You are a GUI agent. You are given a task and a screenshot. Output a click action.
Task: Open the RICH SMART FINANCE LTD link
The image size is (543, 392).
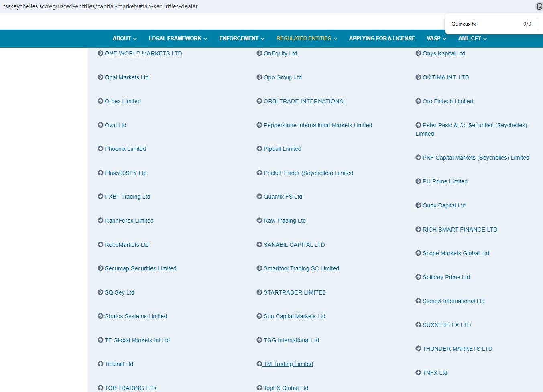pos(460,230)
